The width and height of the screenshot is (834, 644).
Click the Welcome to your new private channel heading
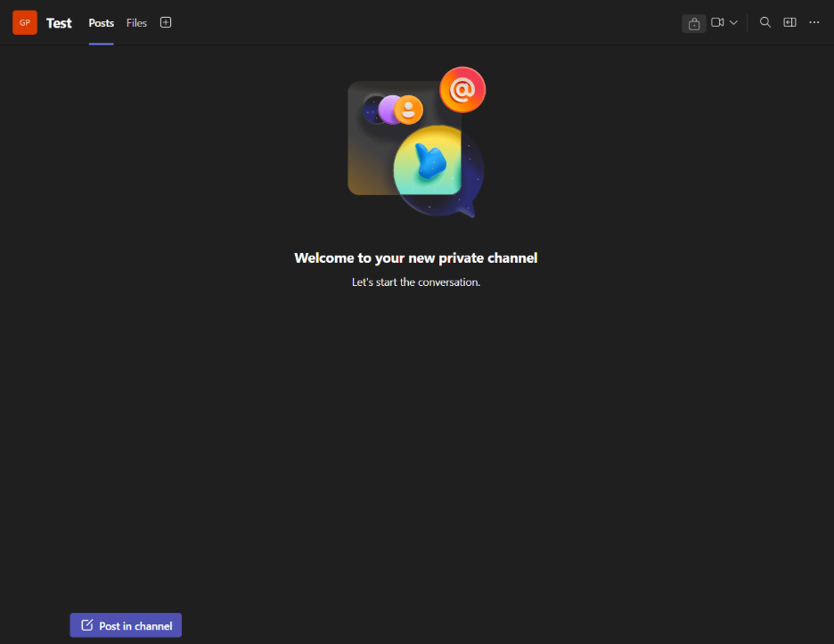point(416,258)
